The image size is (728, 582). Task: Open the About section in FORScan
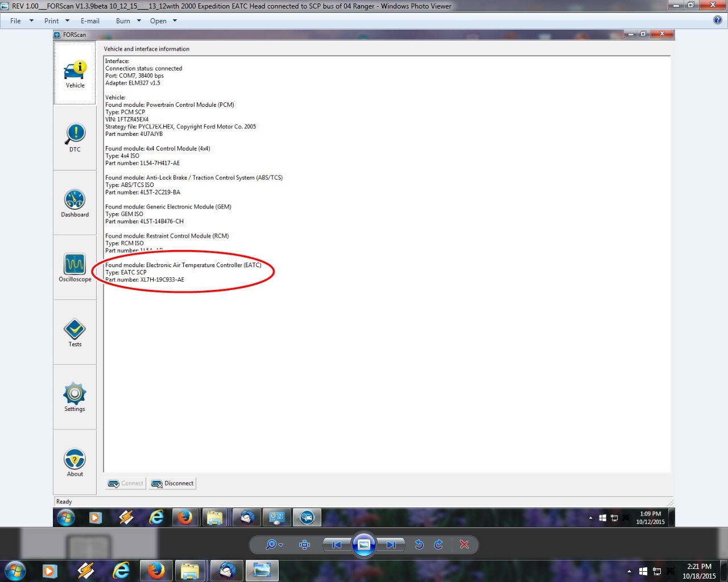pyautogui.click(x=75, y=462)
